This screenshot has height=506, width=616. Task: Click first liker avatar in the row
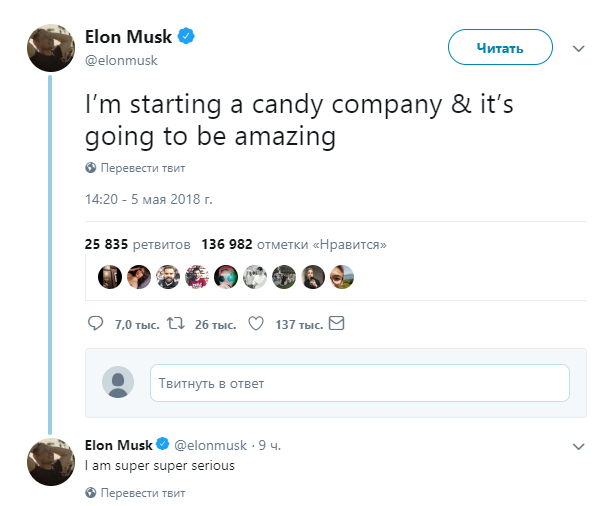[x=109, y=277]
